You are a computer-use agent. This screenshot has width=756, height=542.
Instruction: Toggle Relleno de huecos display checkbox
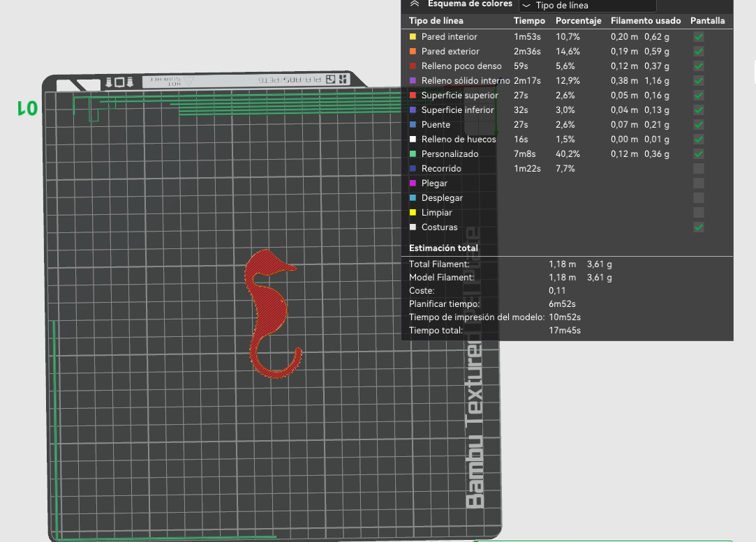[698, 140]
